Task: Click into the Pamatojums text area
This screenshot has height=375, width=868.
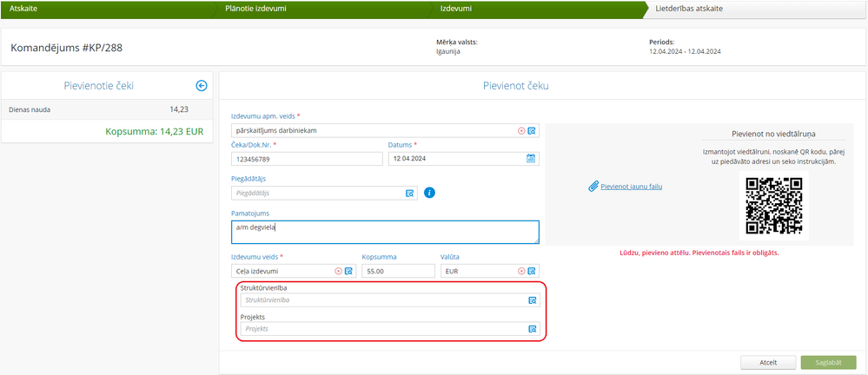Action: tap(385, 232)
